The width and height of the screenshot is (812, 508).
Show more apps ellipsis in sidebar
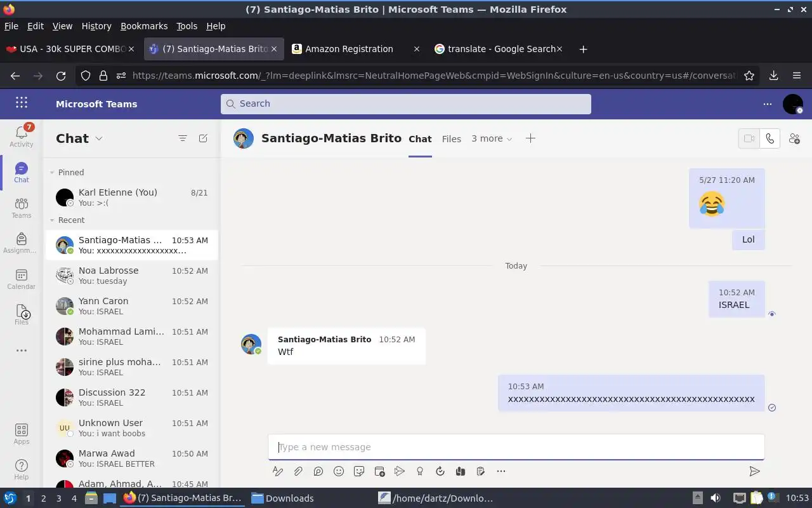22,351
